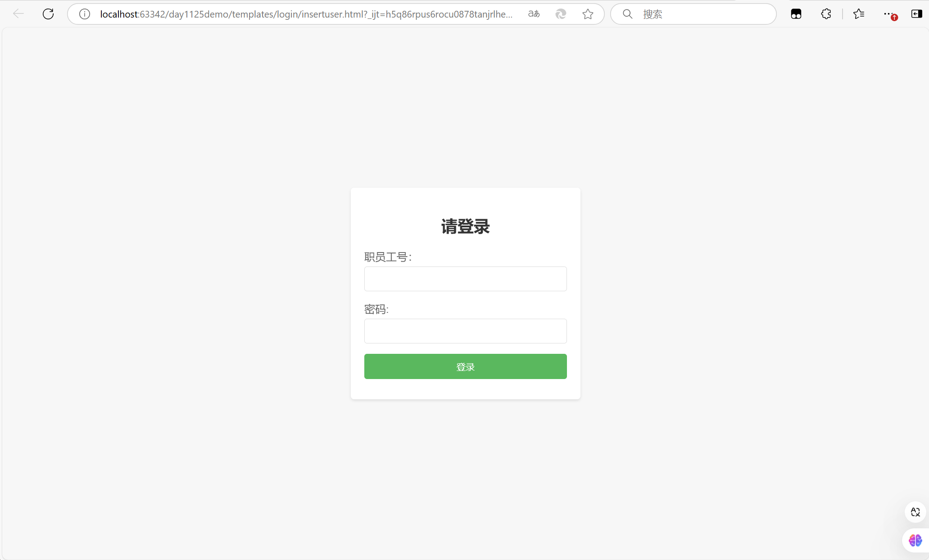
Task: Open the Favorites list icon
Action: 859,14
